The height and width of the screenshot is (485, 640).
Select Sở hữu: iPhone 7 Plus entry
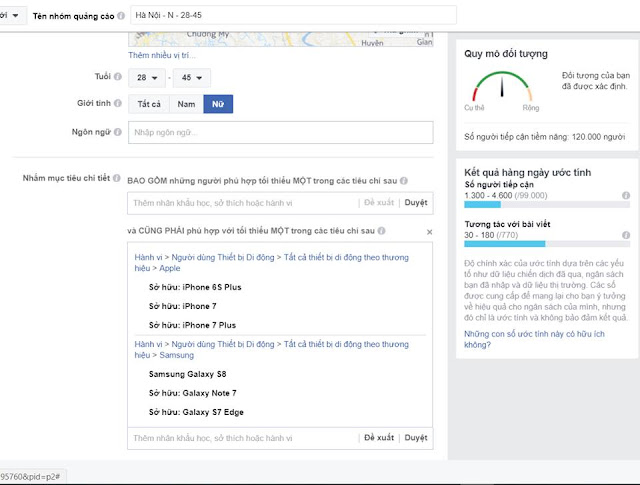192,325
